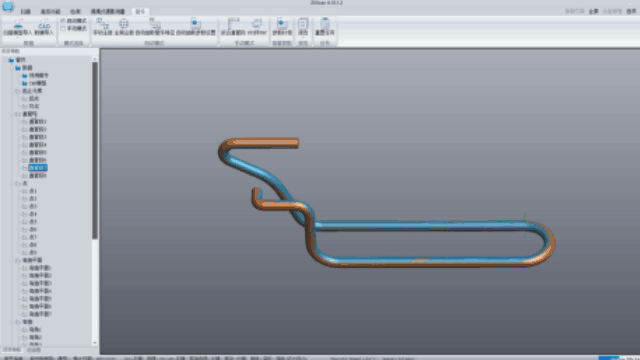The height and width of the screenshot is (360, 640).
Task: Toggle the 手动模式 checkbox
Action: 63,29
